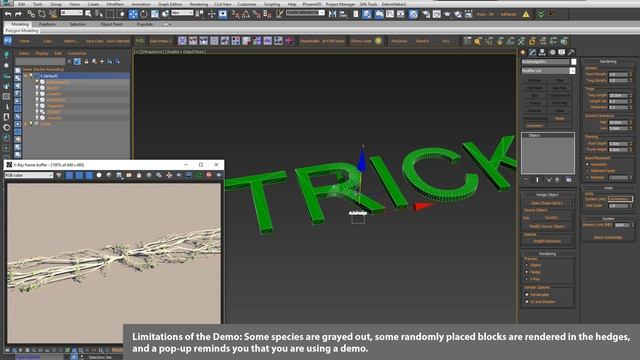The width and height of the screenshot is (640, 360).
Task: Select the Link tool icon
Action: pos(31,14)
